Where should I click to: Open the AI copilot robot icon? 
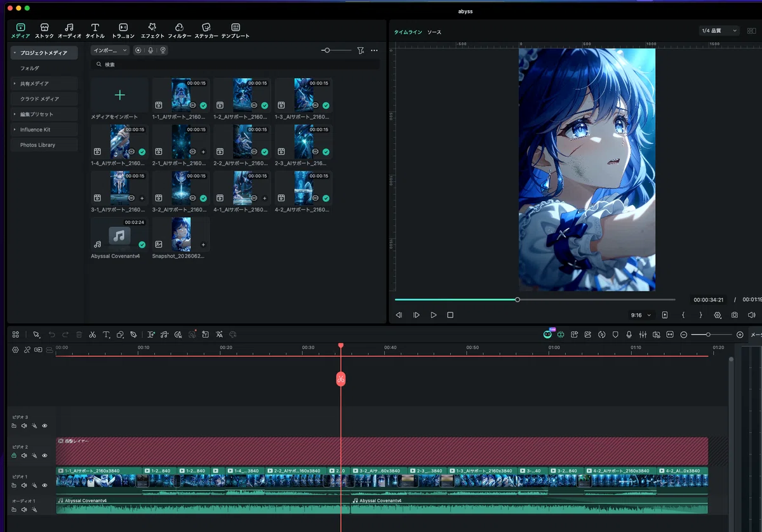click(x=547, y=335)
